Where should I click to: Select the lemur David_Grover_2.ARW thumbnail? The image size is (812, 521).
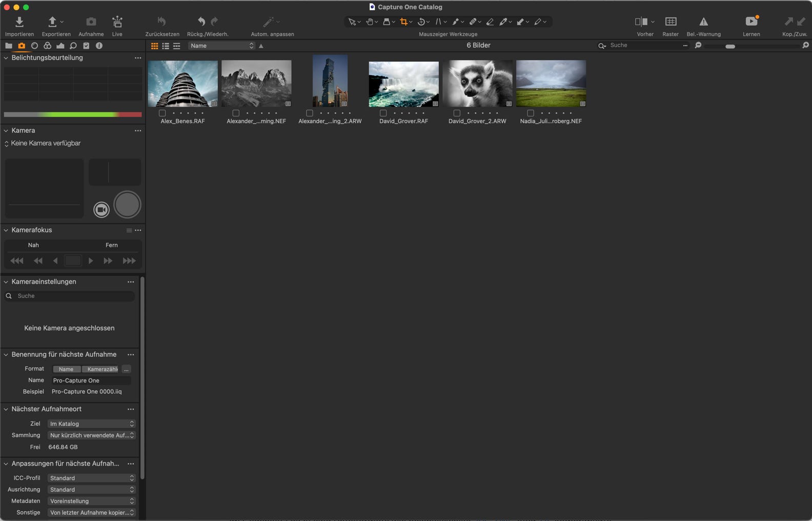pos(477,83)
